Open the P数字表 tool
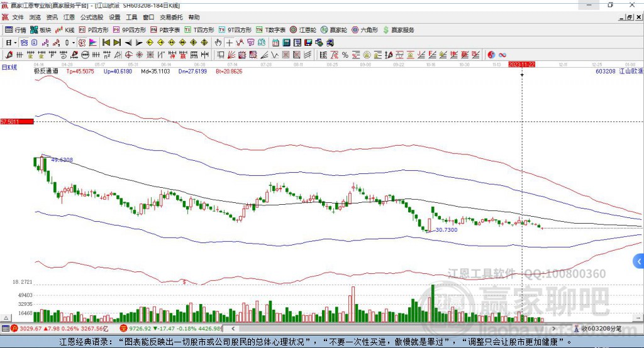Screen dimensions: 644x348 pyautogui.click(x=165, y=30)
